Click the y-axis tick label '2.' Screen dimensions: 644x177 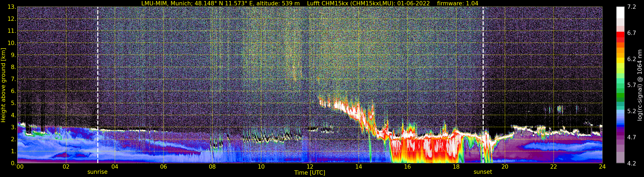point(13,139)
